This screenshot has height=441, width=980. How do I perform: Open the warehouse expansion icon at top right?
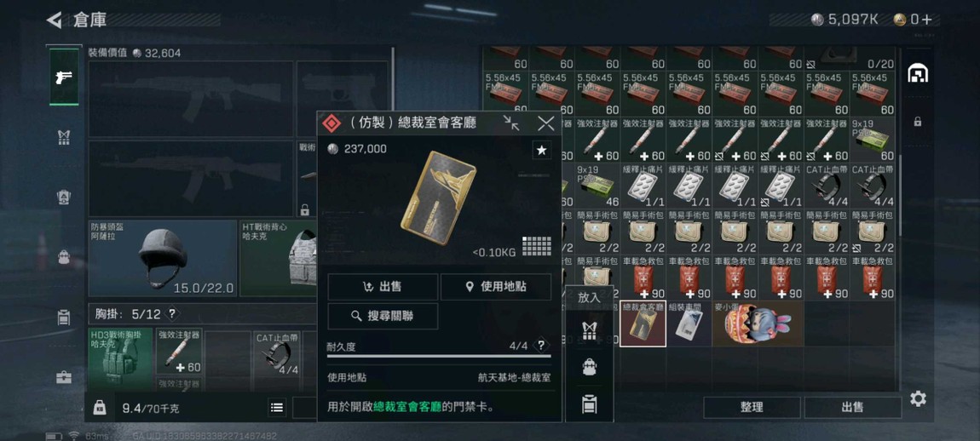(x=918, y=73)
